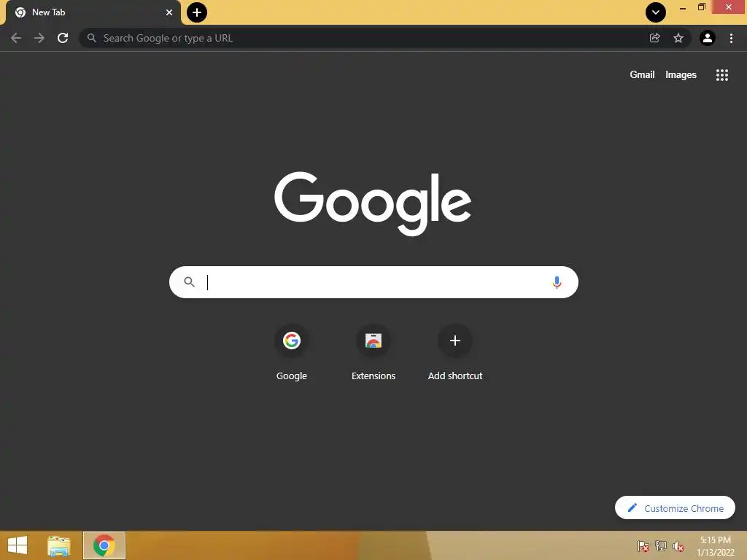Click the muted volume tray icon
Viewport: 747px width, 560px height.
[x=678, y=546]
